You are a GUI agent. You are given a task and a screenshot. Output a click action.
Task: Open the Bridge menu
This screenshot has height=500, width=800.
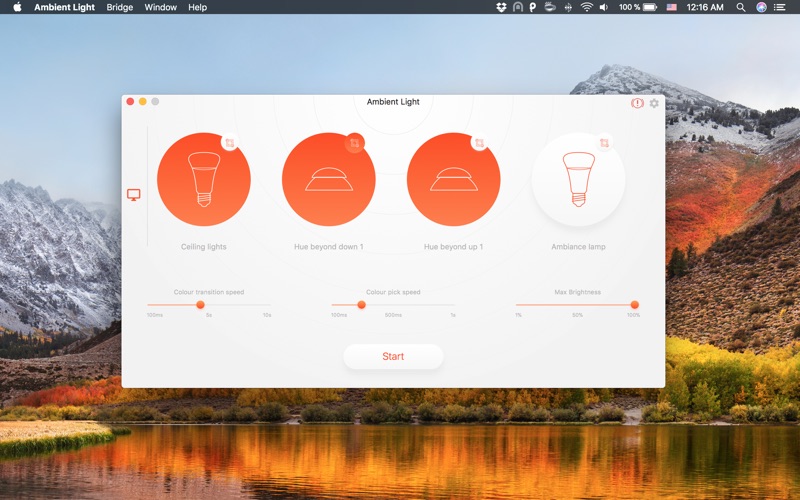tap(119, 7)
